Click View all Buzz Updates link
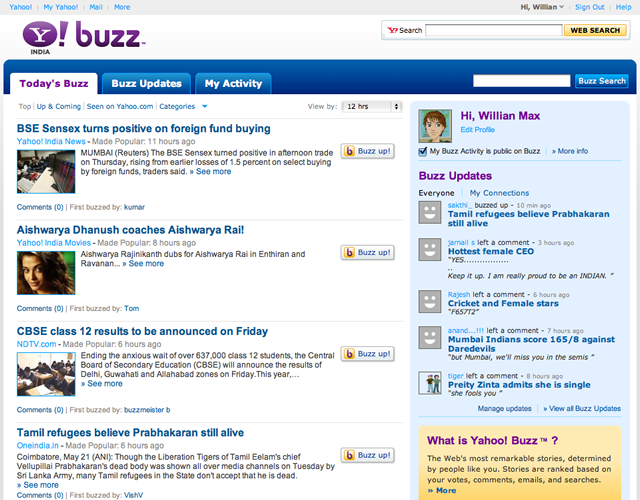 (x=582, y=409)
